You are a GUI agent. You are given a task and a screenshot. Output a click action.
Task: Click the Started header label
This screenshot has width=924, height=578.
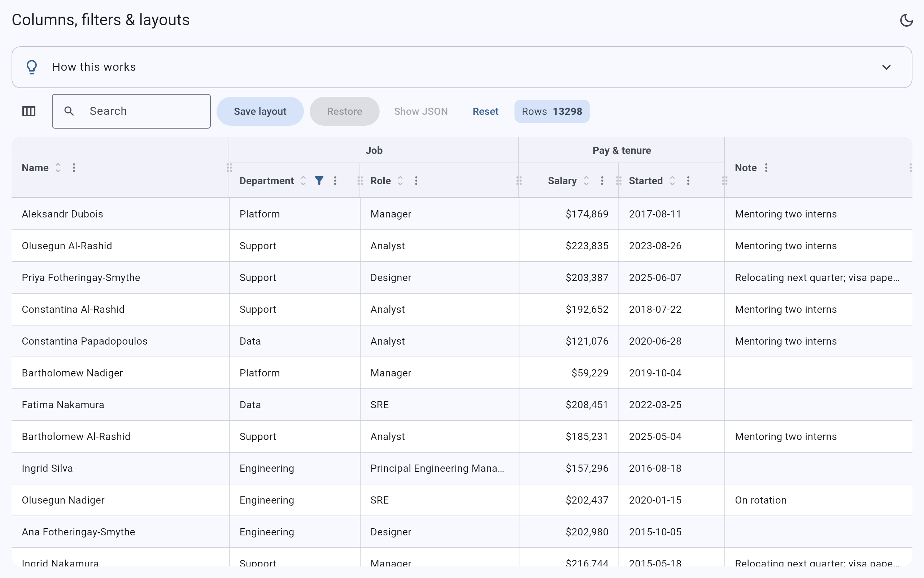[646, 181]
